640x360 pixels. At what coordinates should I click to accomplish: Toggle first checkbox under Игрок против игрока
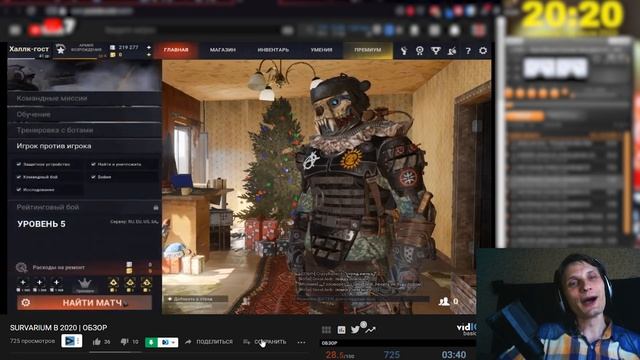pos(19,164)
